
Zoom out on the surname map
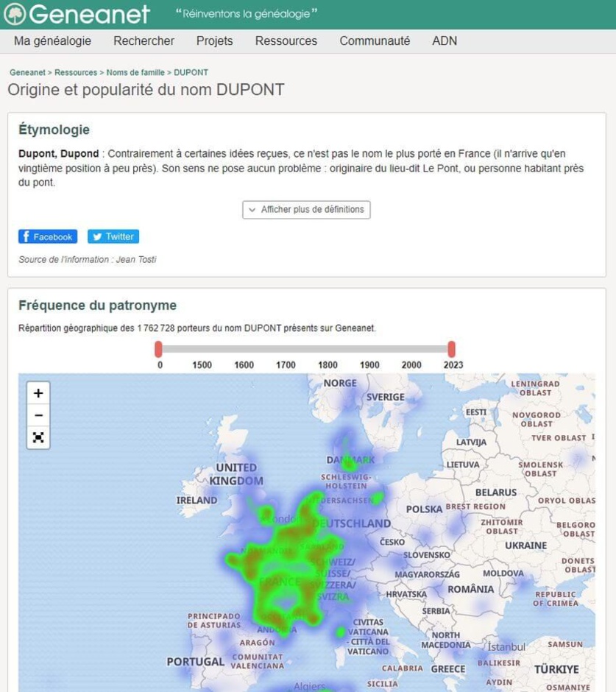pyautogui.click(x=38, y=415)
